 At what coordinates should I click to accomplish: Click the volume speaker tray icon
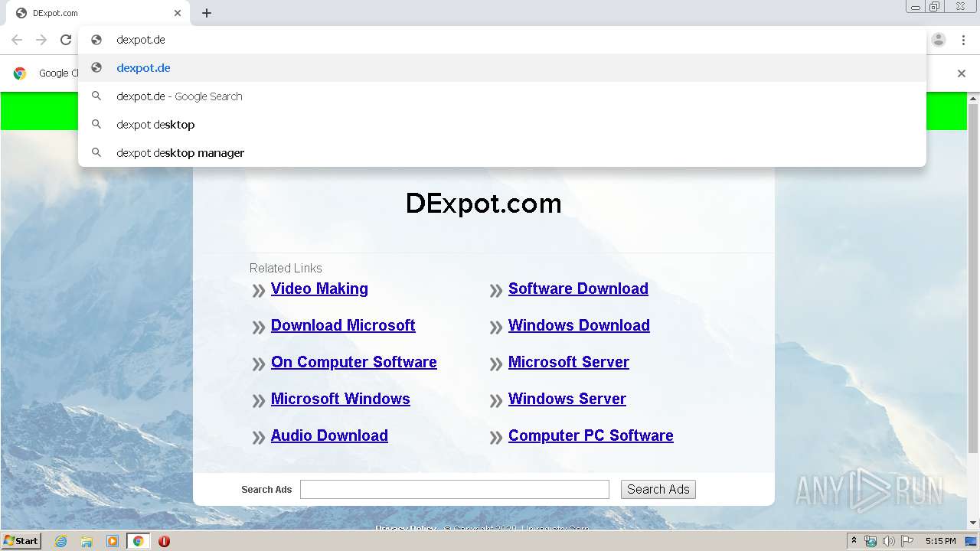click(889, 541)
